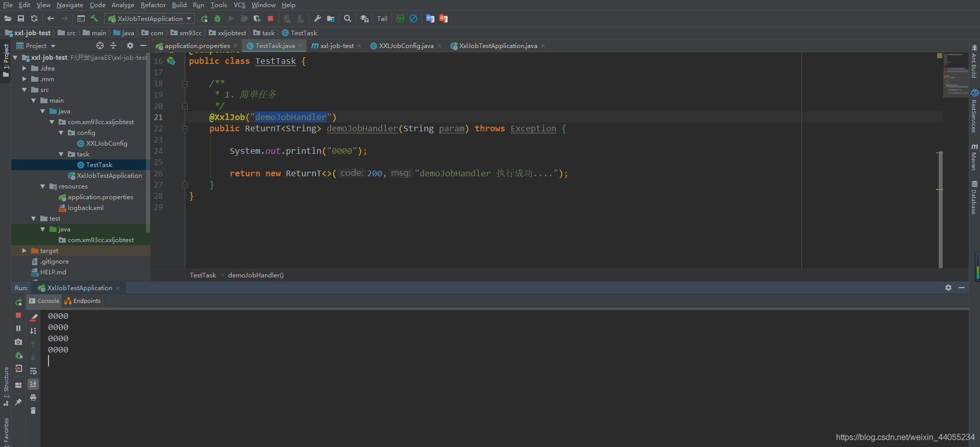Collapse the src folder
The height and width of the screenshot is (447, 980).
[x=24, y=90]
